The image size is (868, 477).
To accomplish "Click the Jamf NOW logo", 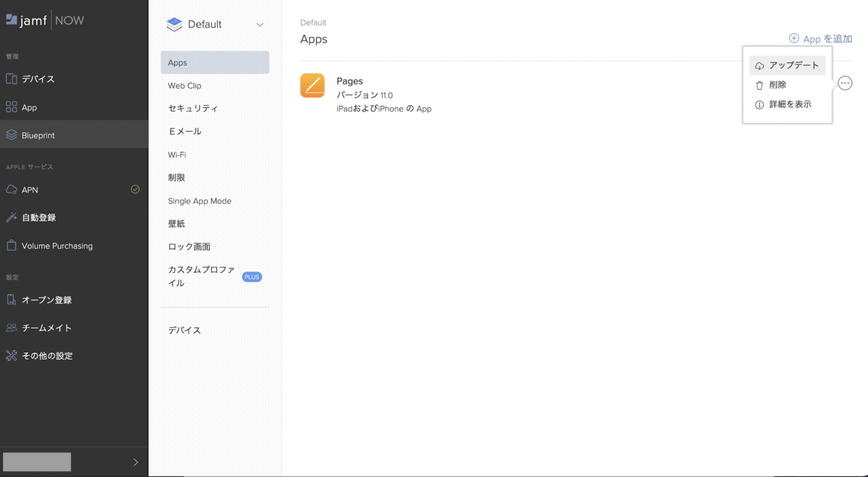I will pyautogui.click(x=45, y=20).
